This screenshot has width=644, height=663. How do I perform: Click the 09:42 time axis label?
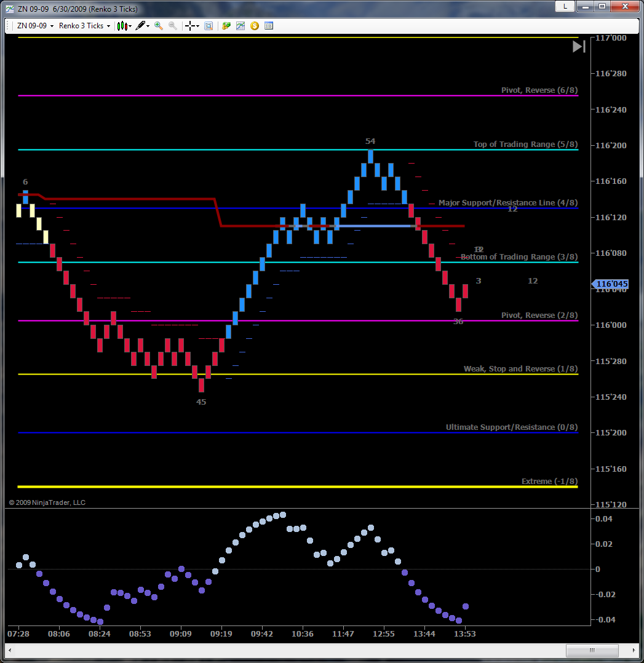pyautogui.click(x=262, y=634)
